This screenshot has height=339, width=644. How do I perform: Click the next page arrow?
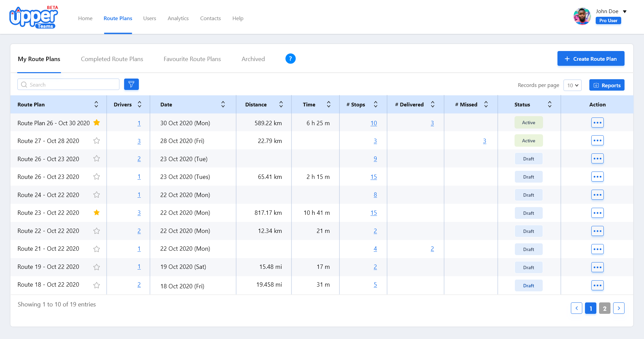tap(619, 308)
